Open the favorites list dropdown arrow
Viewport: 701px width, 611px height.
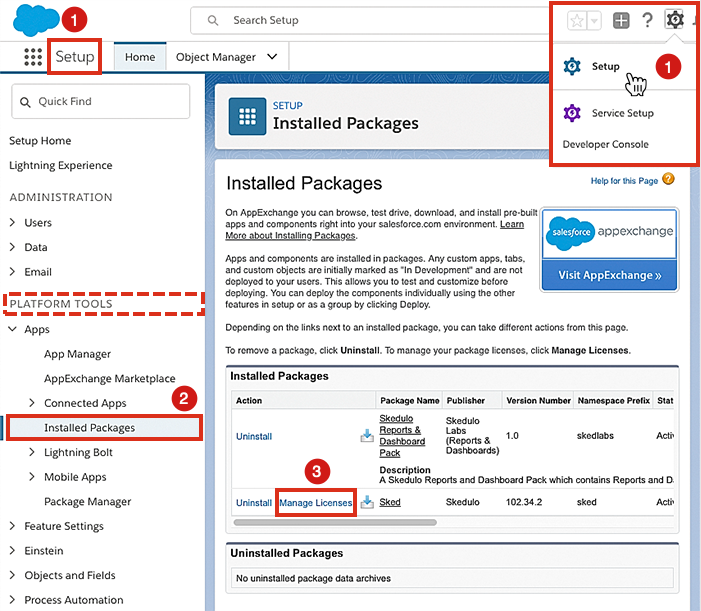point(594,21)
